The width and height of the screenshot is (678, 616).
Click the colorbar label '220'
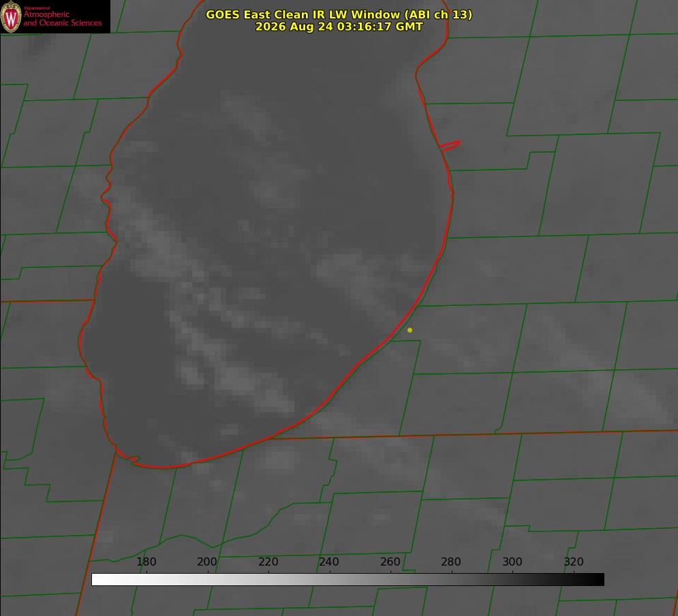tap(268, 561)
